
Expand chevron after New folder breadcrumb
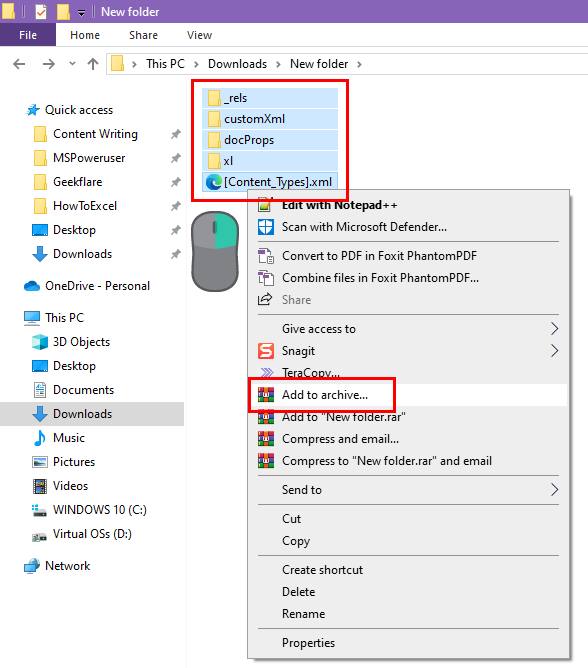(359, 64)
